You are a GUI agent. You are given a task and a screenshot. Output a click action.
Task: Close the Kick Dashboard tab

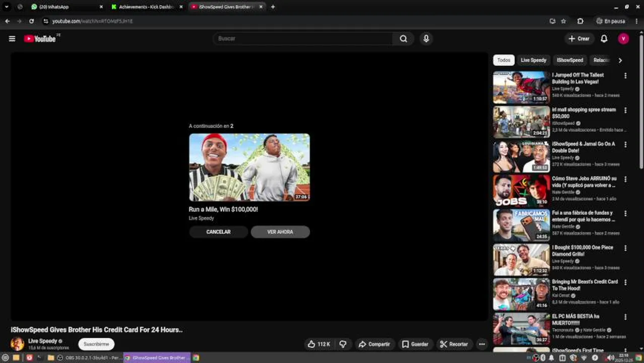(x=181, y=7)
